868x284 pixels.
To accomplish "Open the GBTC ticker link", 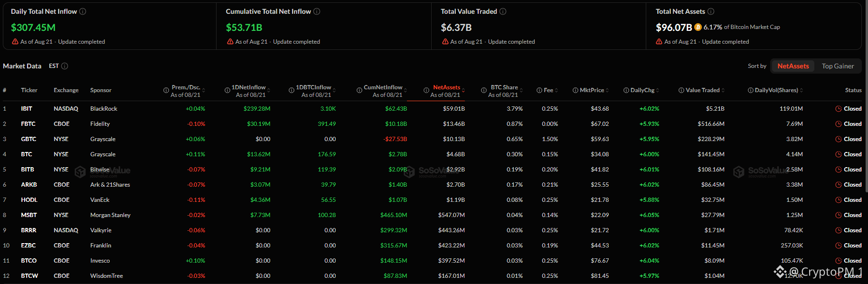I will coord(28,139).
